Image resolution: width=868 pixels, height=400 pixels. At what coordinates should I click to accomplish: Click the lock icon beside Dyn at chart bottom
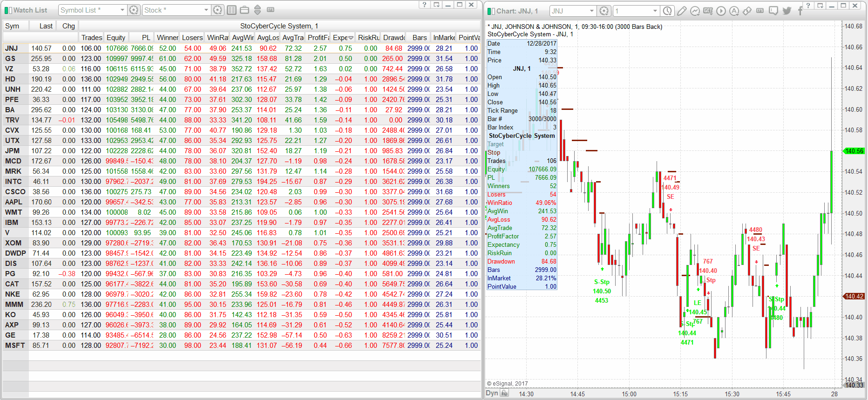(504, 393)
